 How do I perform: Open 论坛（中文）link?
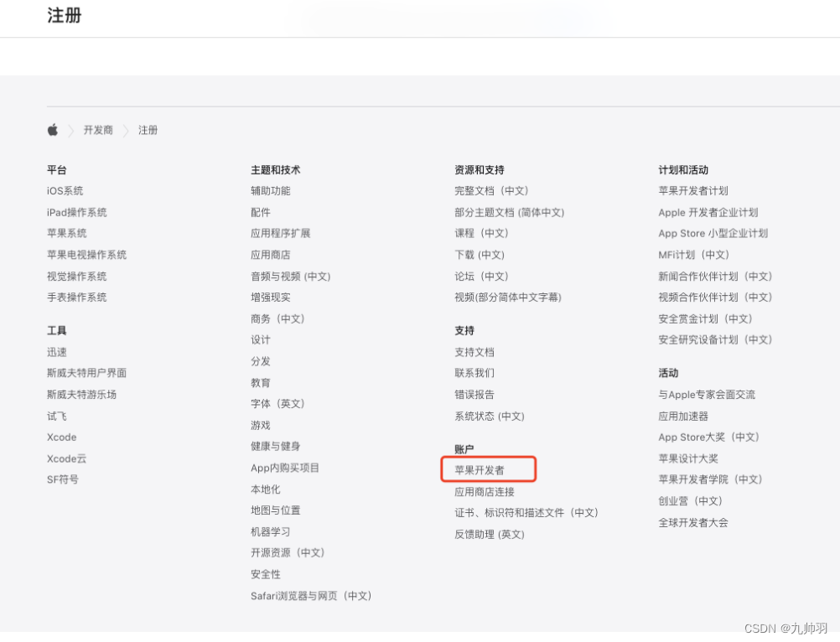click(x=481, y=277)
